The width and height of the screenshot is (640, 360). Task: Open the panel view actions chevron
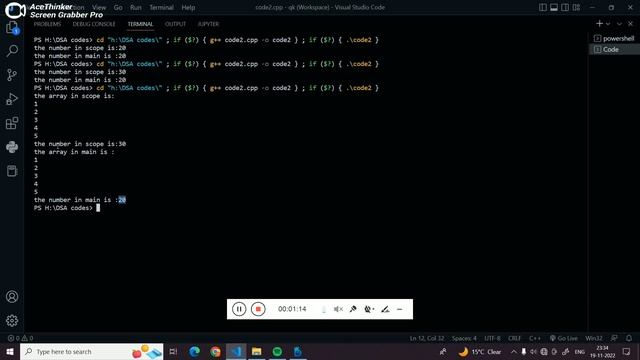click(620, 24)
